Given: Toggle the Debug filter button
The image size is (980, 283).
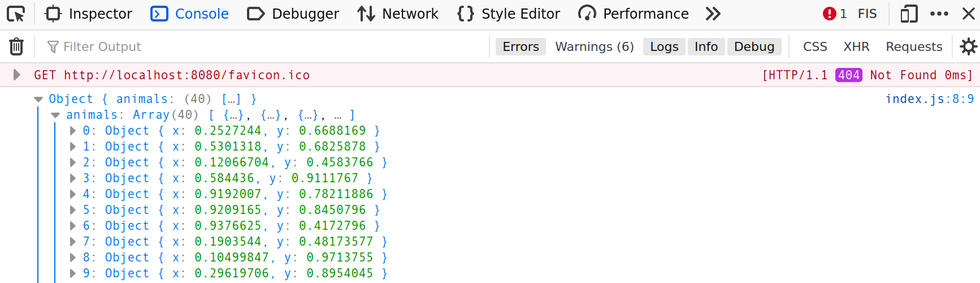Looking at the screenshot, I should pyautogui.click(x=754, y=46).
